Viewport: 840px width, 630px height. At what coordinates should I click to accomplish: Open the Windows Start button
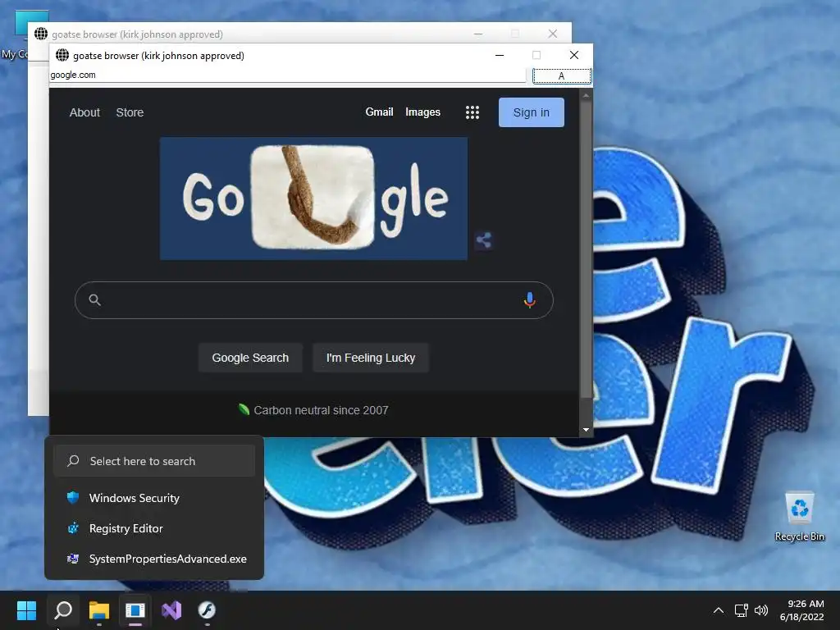tap(26, 610)
